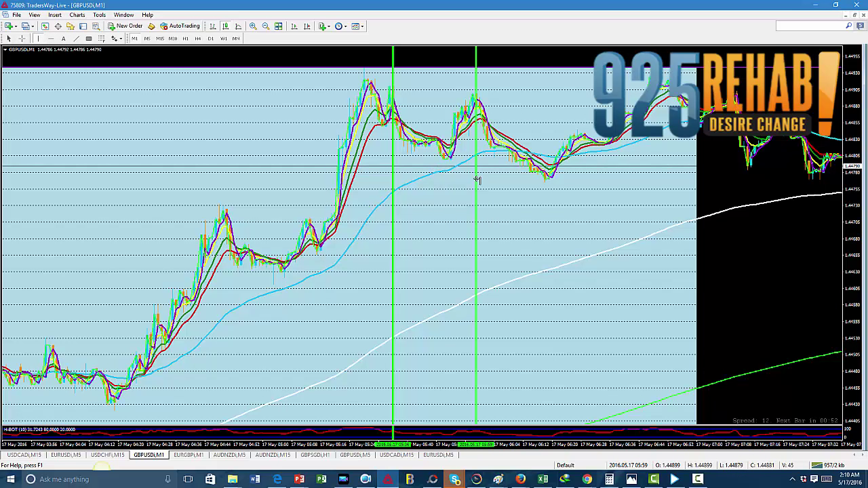Show the Data Window crosshair icon
Image resolution: width=868 pixels, height=488 pixels.
pos(58,26)
